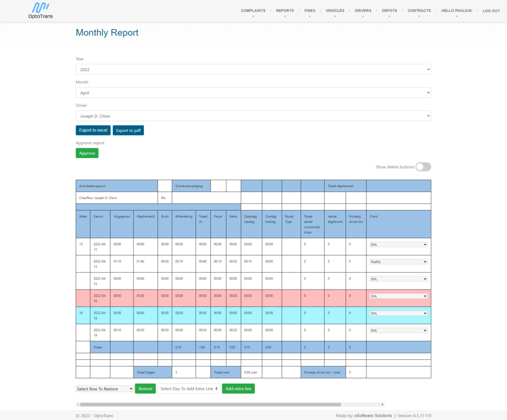This screenshot has width=507, height=420.
Task: Expand the Fines navigation menu
Action: [309, 11]
